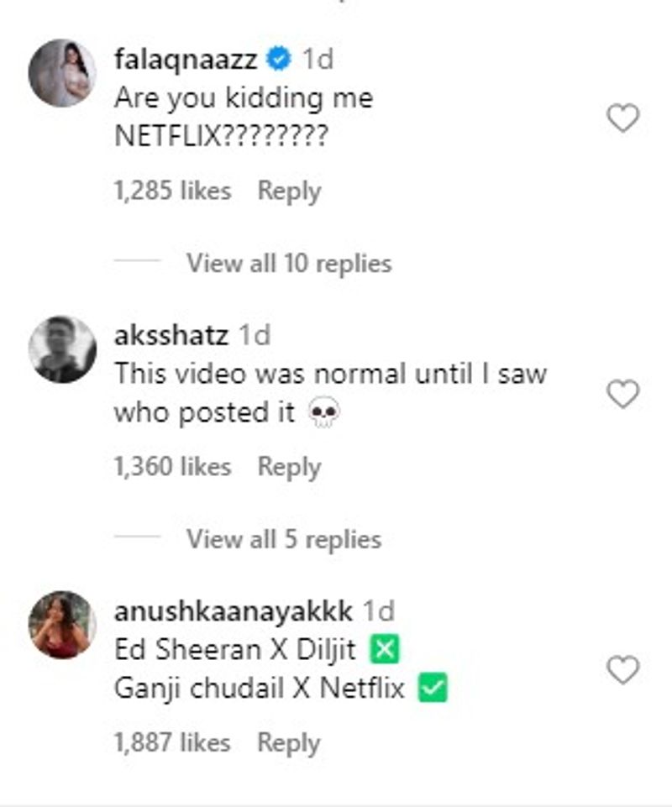
Task: Like coolmohit's comment with heart icon
Action: coord(622,395)
